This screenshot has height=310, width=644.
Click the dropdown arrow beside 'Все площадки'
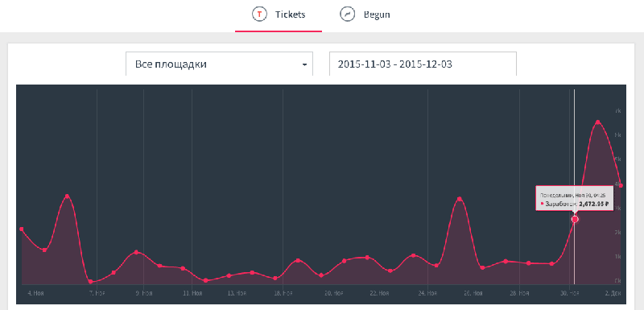click(304, 65)
